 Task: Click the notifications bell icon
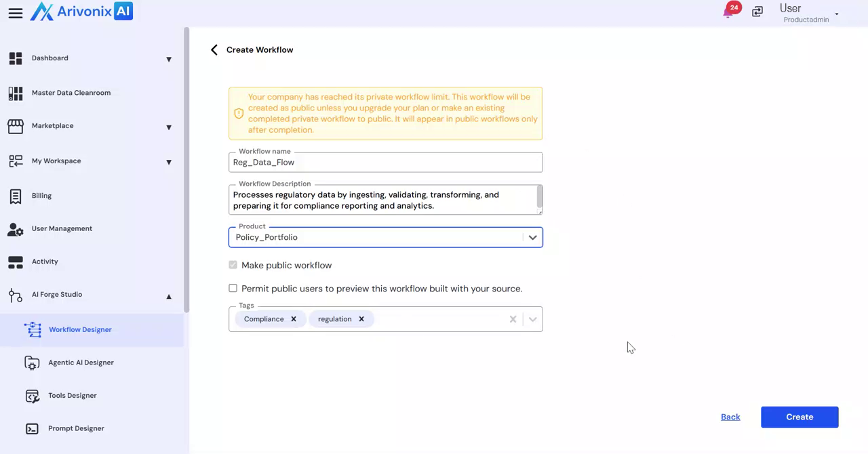[x=729, y=12]
